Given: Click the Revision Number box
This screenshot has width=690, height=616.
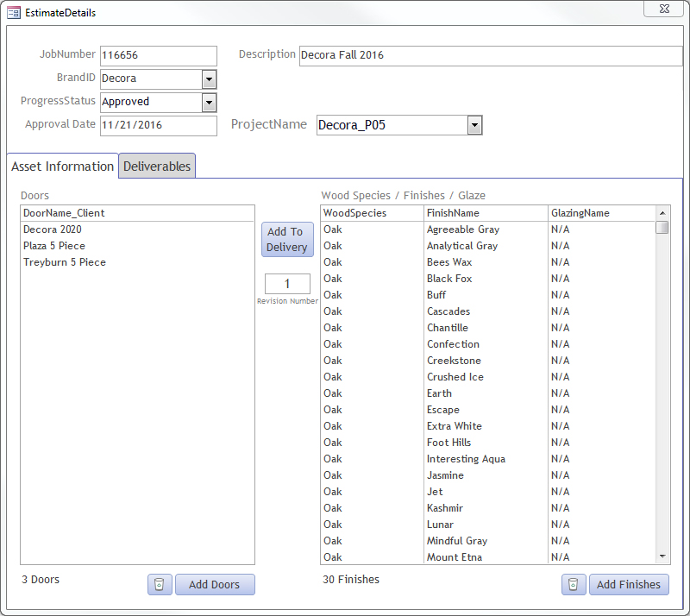Looking at the screenshot, I should tap(287, 284).
